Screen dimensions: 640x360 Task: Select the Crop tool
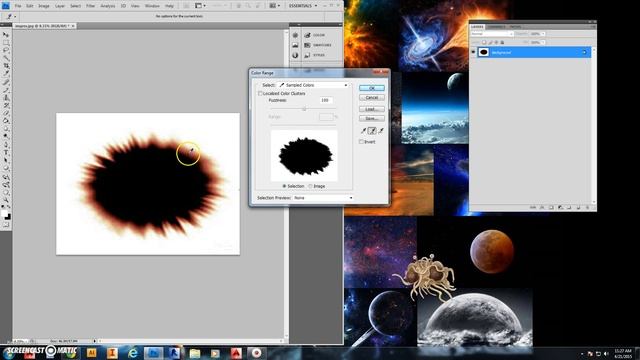click(x=6, y=66)
